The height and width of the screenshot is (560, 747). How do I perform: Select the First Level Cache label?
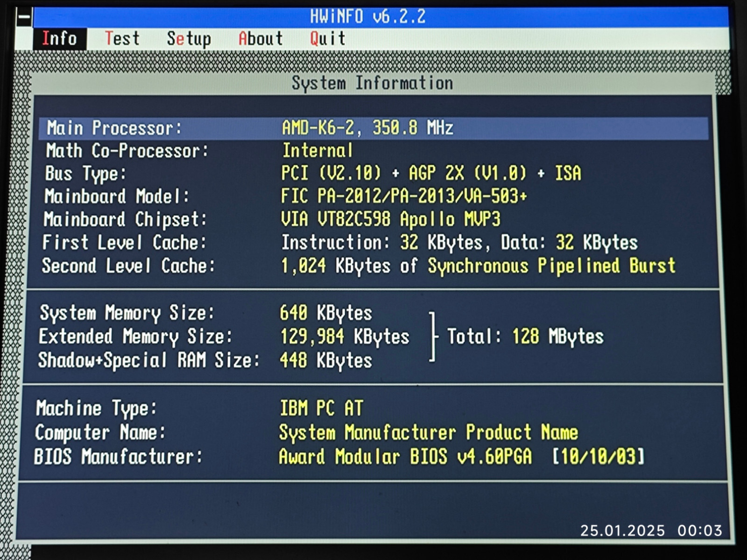pyautogui.click(x=124, y=243)
